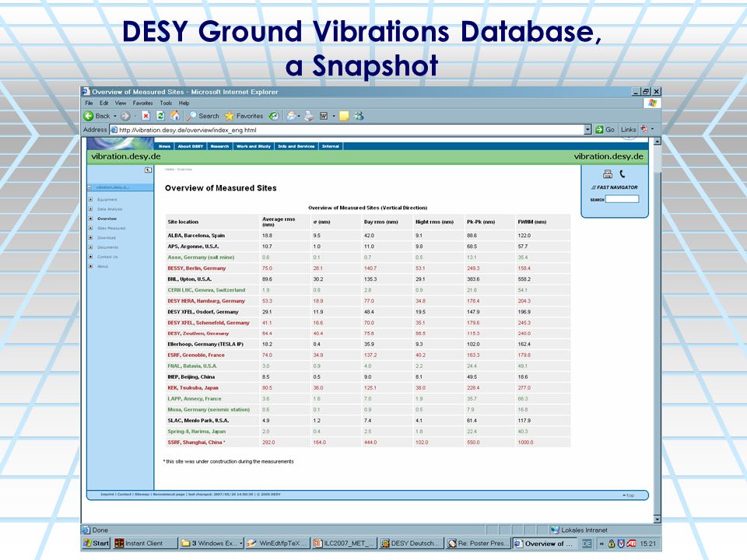Screen dimensions: 747x560
Task: Select the Info and Services navigation tab
Action: pyautogui.click(x=296, y=146)
